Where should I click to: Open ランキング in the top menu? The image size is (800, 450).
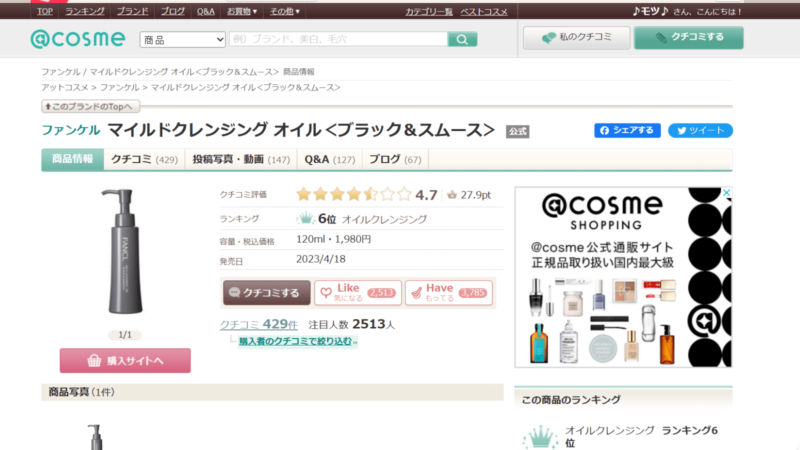(x=85, y=11)
